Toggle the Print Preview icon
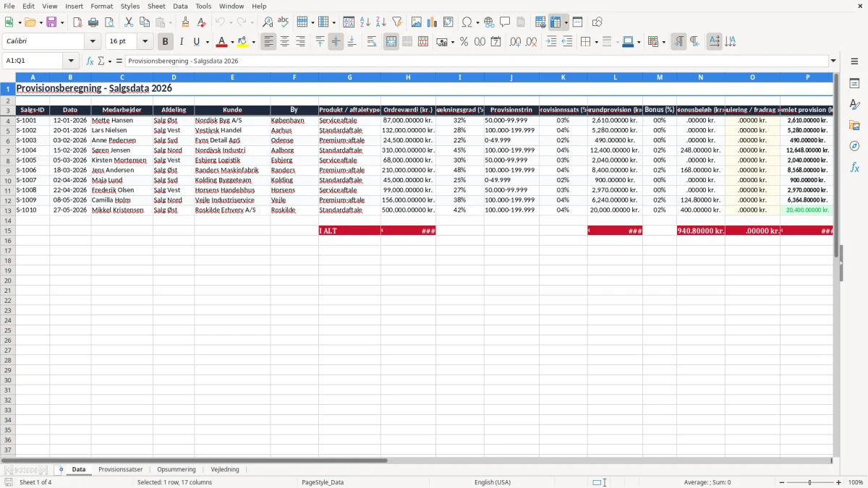The height and width of the screenshot is (488, 868). click(109, 22)
